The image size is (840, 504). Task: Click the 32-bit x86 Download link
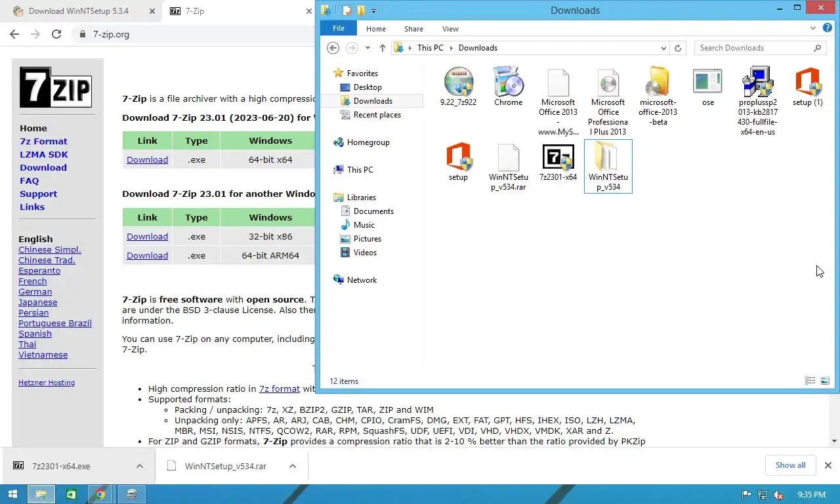(x=147, y=236)
